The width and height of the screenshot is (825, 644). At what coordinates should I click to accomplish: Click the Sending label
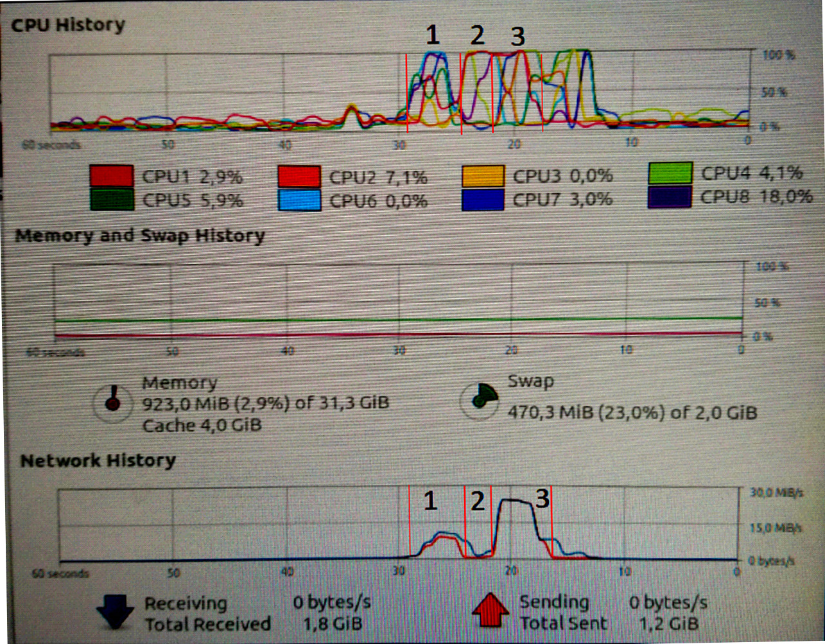click(555, 602)
